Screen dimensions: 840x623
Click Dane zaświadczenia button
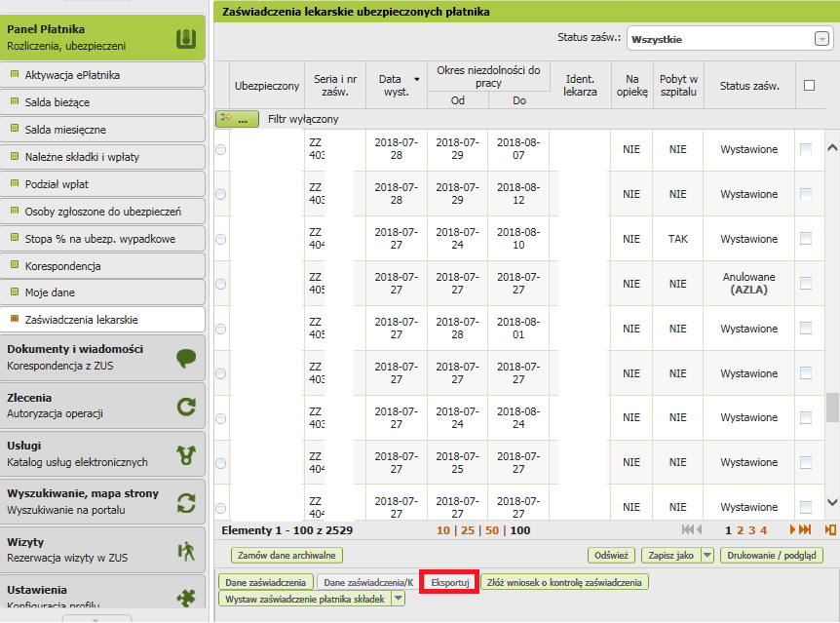pyautogui.click(x=265, y=582)
